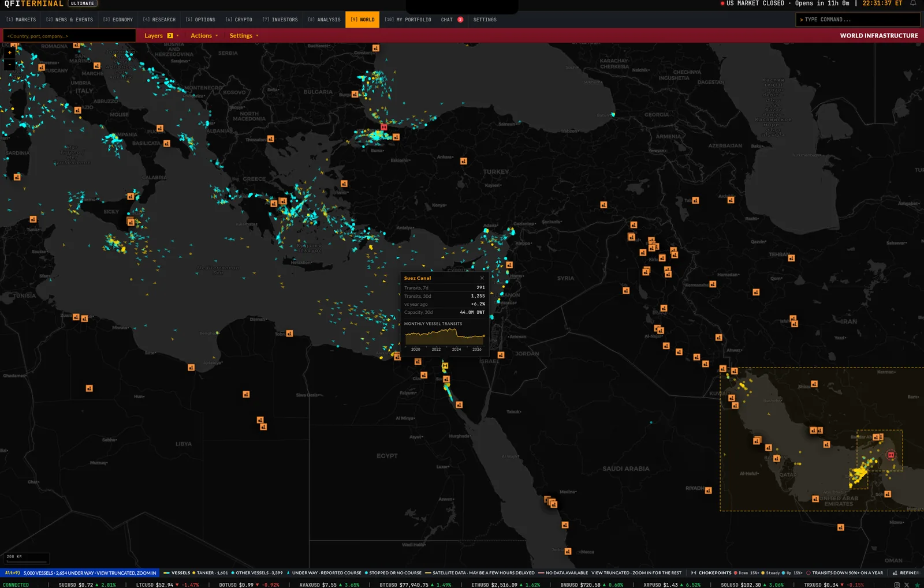Screen dimensions: 924x588
Task: Open the infrastructure marker near Tunis
Action: point(33,219)
